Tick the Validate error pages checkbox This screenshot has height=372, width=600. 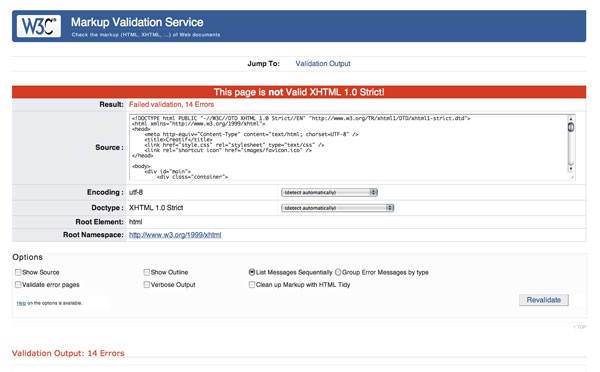click(18, 284)
